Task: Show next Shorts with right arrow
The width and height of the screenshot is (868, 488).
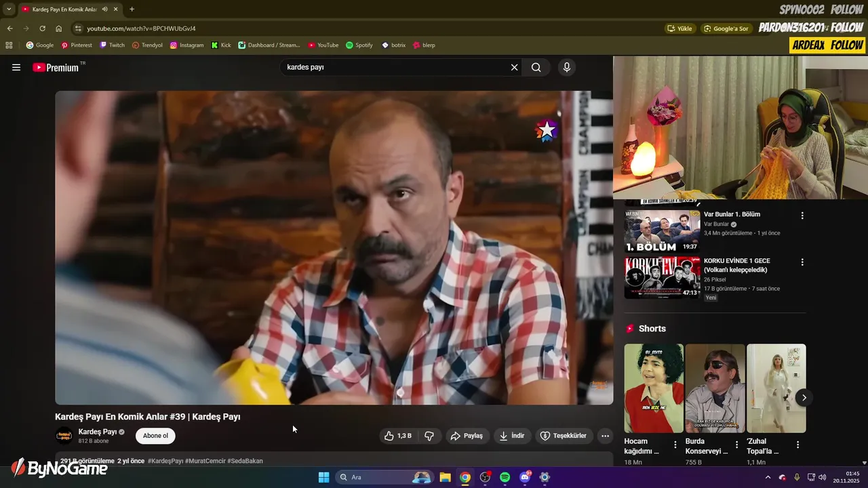Action: tap(804, 397)
